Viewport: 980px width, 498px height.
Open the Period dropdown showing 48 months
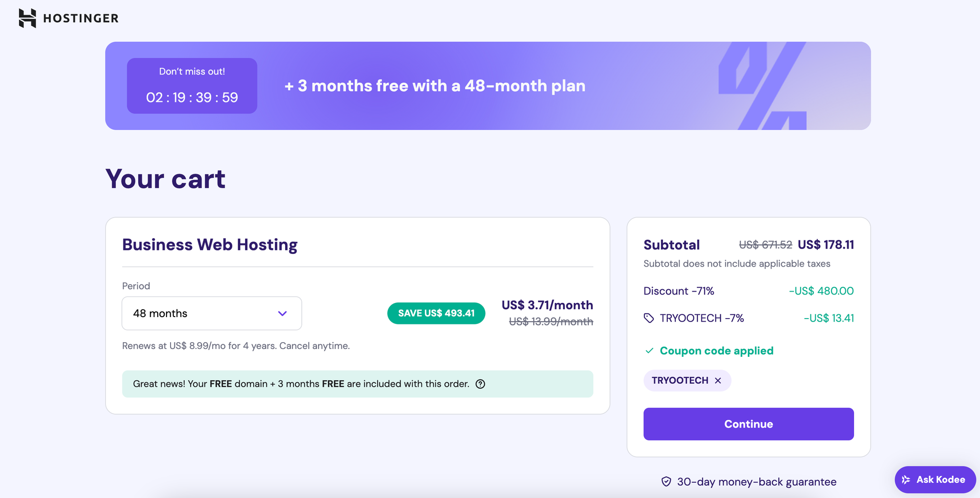click(212, 313)
